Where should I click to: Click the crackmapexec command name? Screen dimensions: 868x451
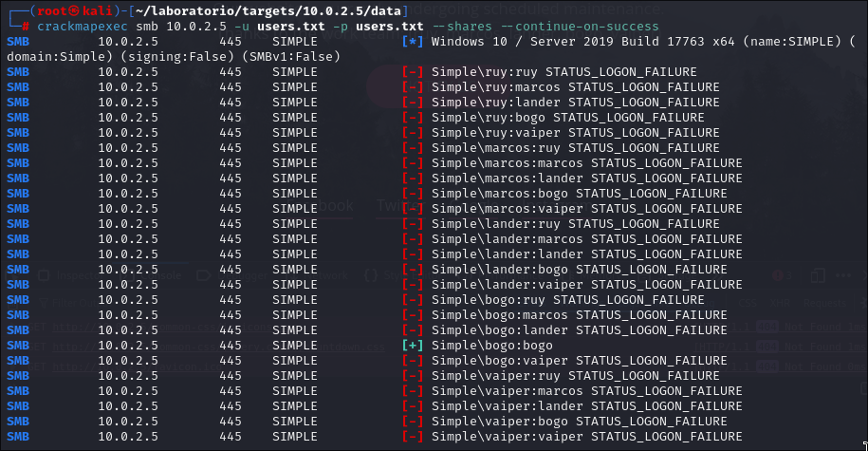pos(78,27)
